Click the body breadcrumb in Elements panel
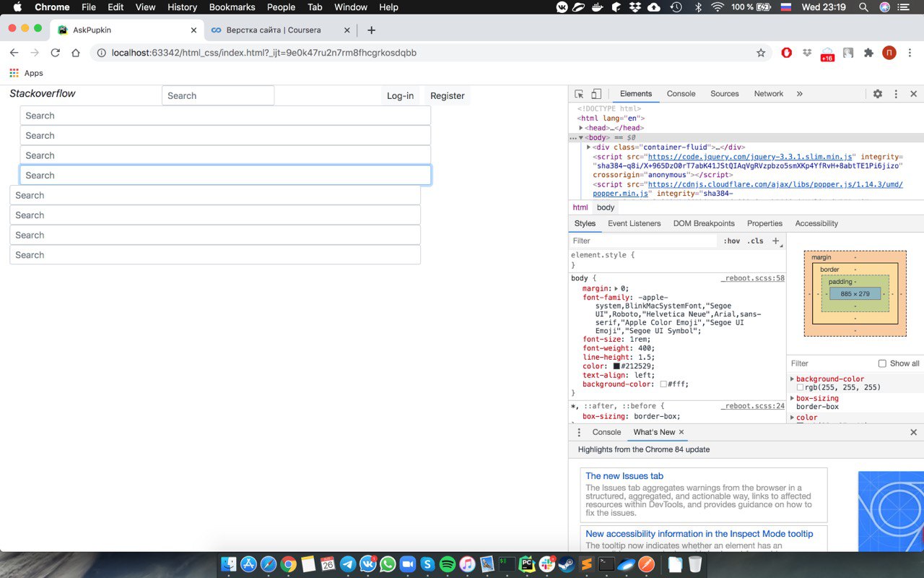 (605, 207)
